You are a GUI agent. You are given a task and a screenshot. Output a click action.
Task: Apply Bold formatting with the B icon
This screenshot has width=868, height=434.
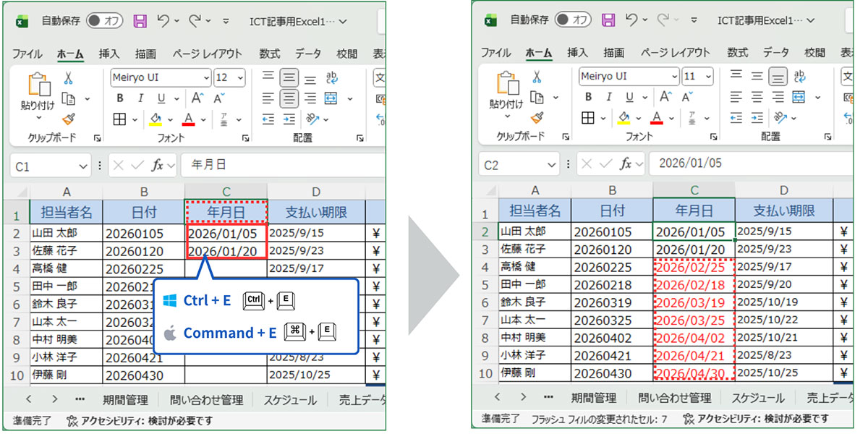click(119, 98)
